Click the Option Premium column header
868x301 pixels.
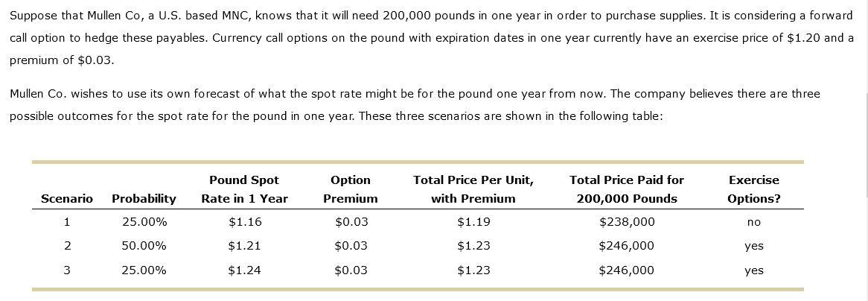coord(351,189)
